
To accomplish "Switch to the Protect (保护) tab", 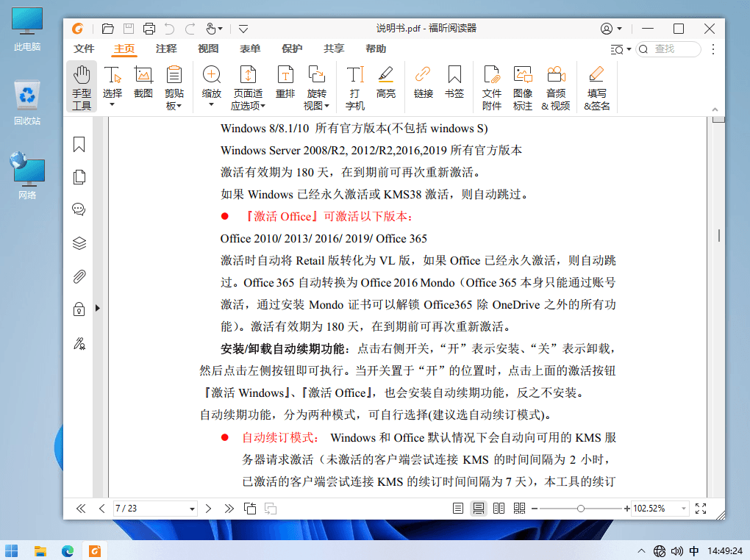I will 292,49.
